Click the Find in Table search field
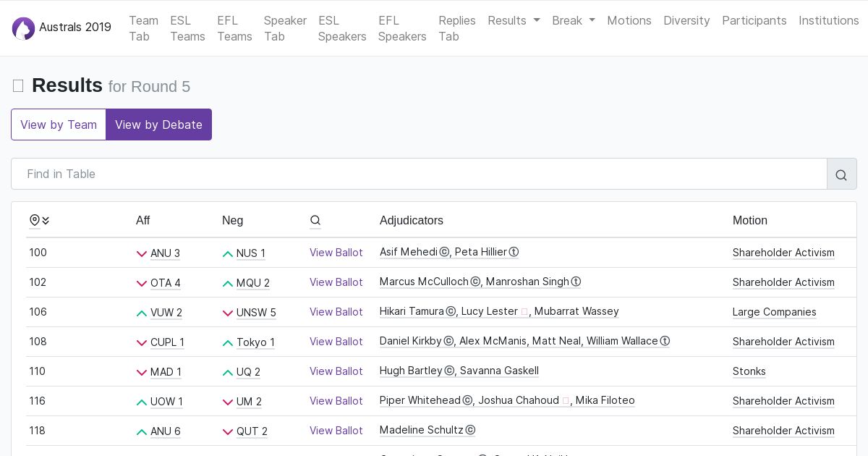The height and width of the screenshot is (456, 868). pyautogui.click(x=419, y=174)
